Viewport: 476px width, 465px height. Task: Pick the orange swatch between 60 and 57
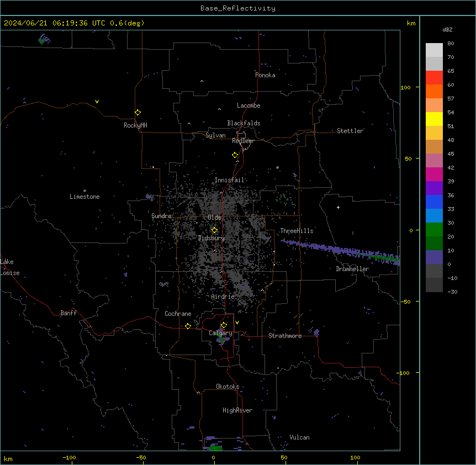[434, 91]
